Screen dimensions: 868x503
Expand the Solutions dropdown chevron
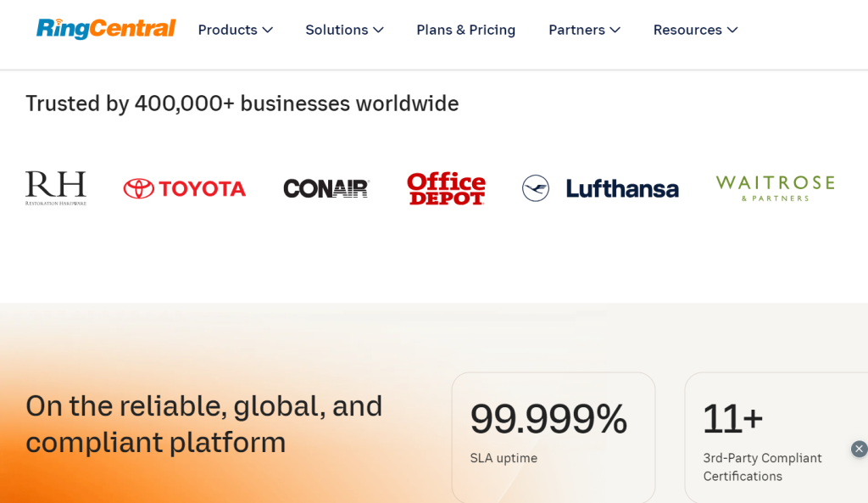[379, 30]
